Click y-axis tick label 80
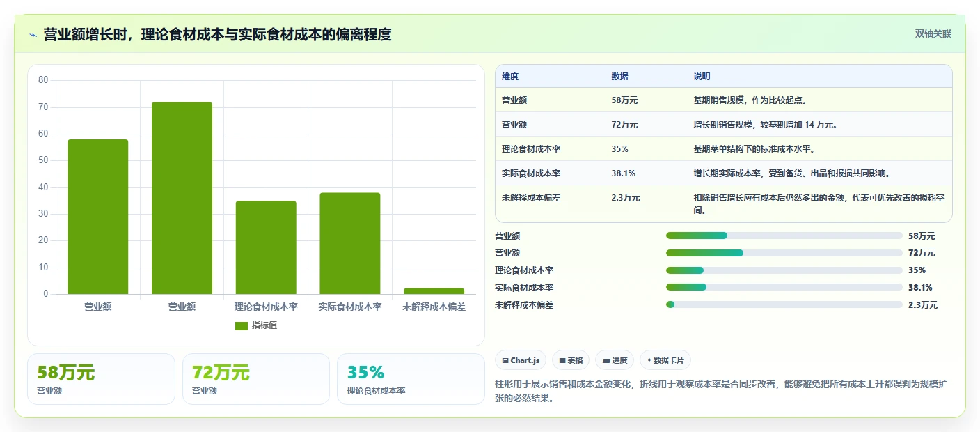Image resolution: width=980 pixels, height=432 pixels. (43, 80)
